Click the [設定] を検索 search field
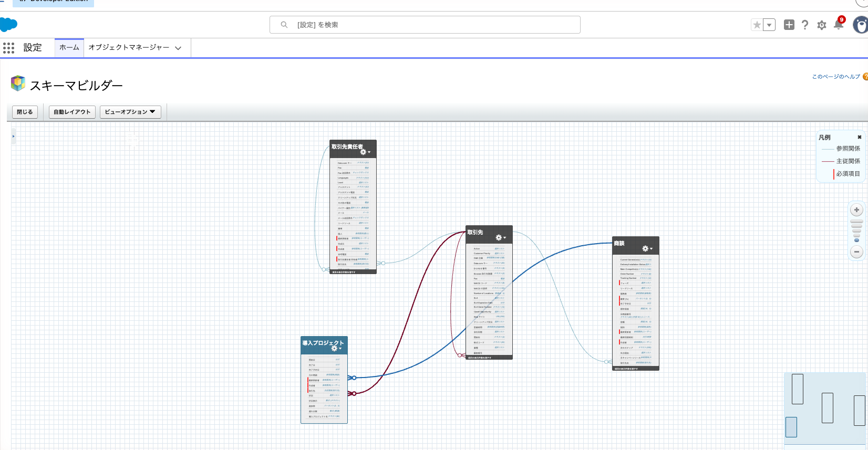This screenshot has width=868, height=450. pos(425,25)
